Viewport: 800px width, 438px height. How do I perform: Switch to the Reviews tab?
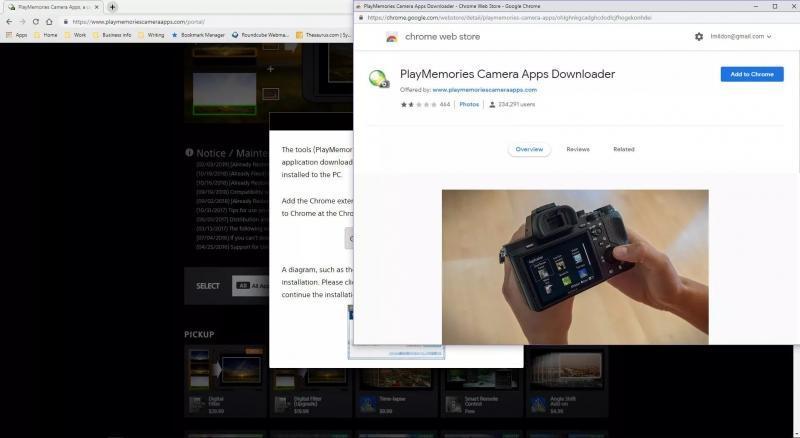[578, 149]
